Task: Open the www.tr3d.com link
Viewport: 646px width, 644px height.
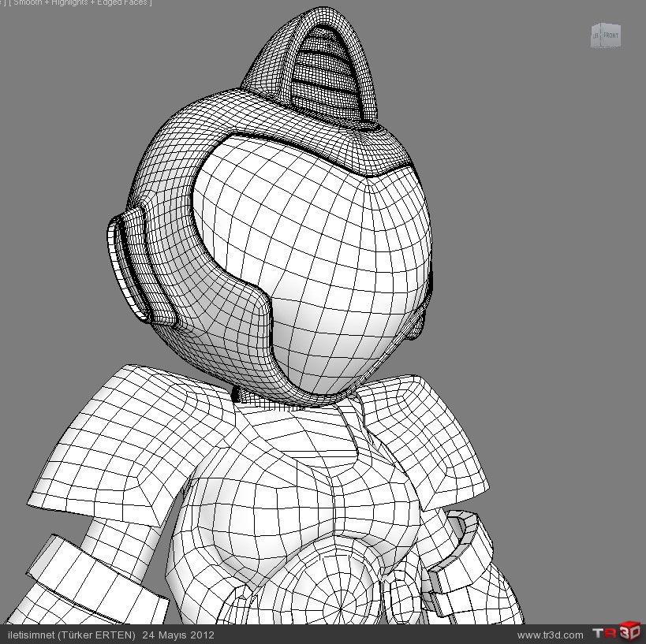Action: (550, 635)
